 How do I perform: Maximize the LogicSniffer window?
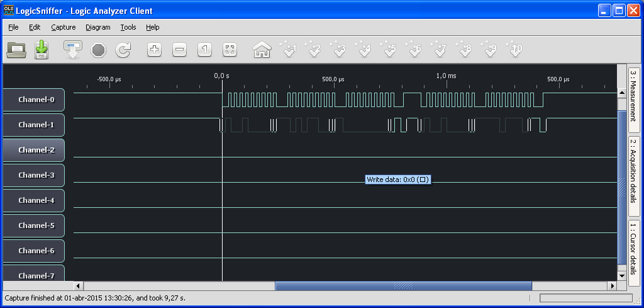pyautogui.click(x=619, y=10)
